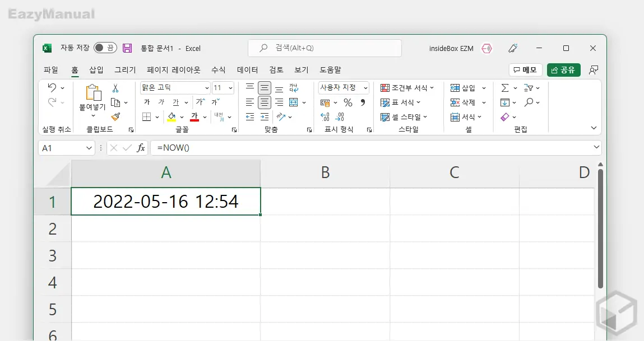This screenshot has width=644, height=341.
Task: Click the 삭제 (delete cells) icon
Action: tap(456, 102)
